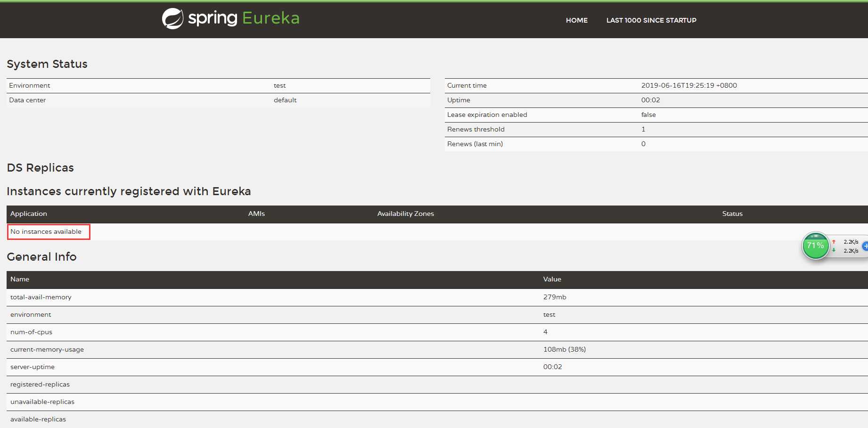Viewport: 868px width, 428px height.
Task: Select the server-uptime row name
Action: click(33, 367)
